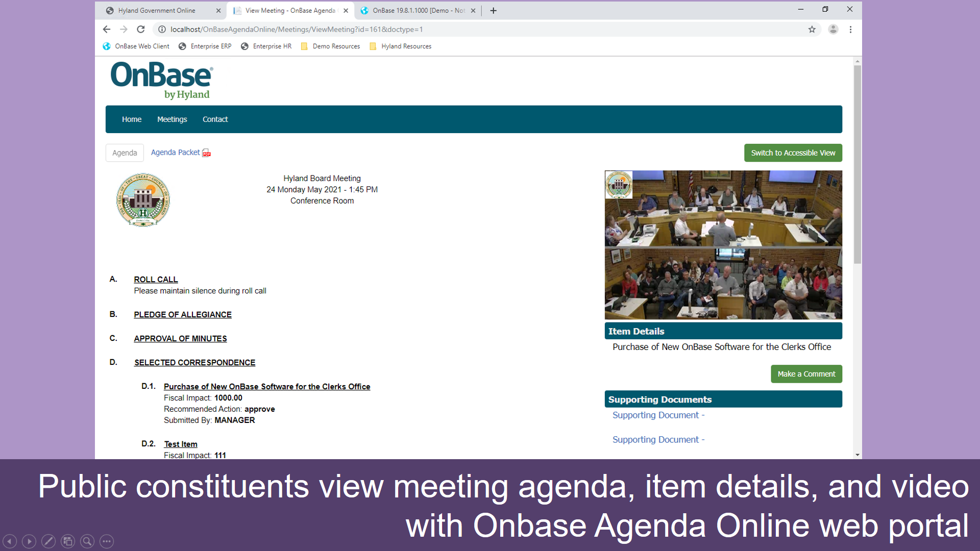Open the Agenda Packet PDF icon
Image resolution: width=980 pixels, height=551 pixels.
(x=206, y=153)
